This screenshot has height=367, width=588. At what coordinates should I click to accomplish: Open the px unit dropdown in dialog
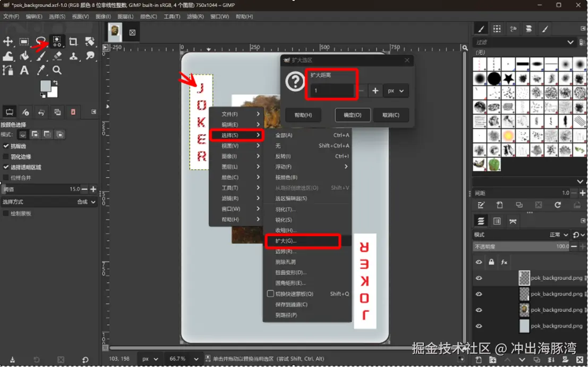396,90
